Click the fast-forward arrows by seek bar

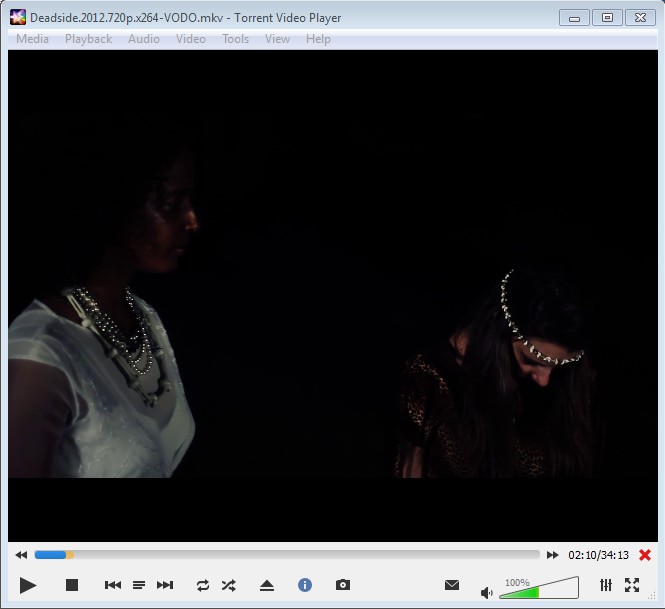(552, 555)
